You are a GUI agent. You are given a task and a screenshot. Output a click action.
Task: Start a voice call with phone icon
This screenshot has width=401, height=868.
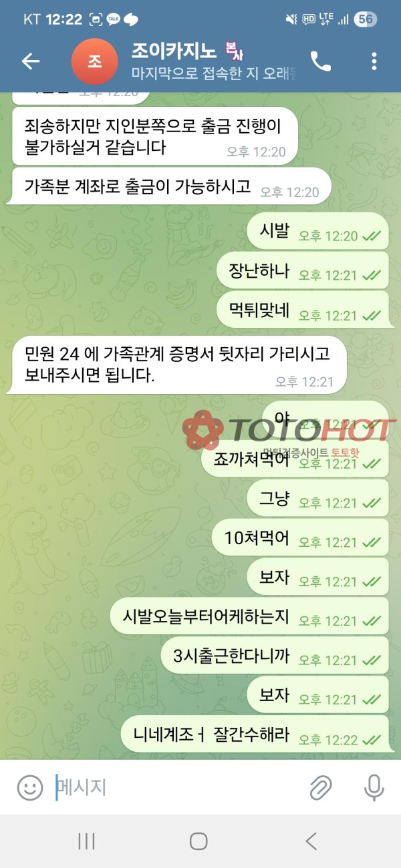320,61
